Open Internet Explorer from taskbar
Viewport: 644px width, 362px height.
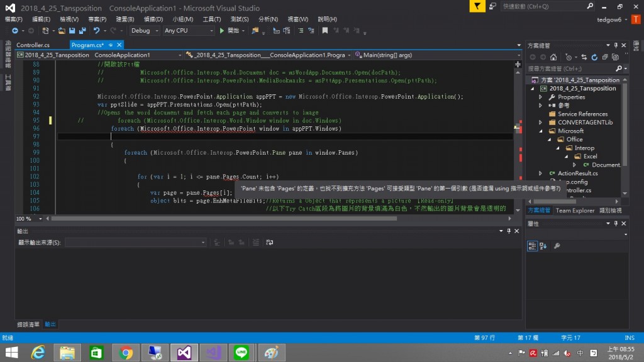(x=38, y=353)
